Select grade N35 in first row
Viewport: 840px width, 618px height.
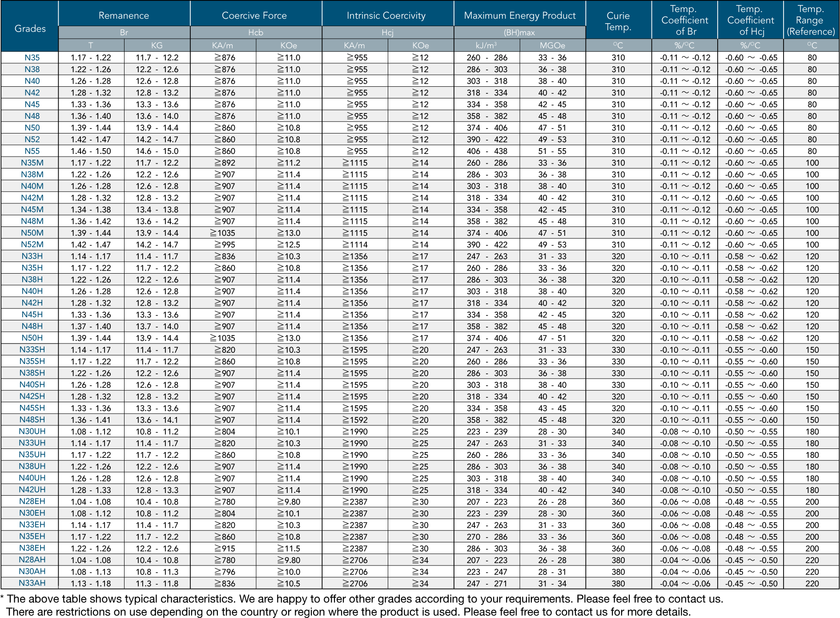[32, 58]
